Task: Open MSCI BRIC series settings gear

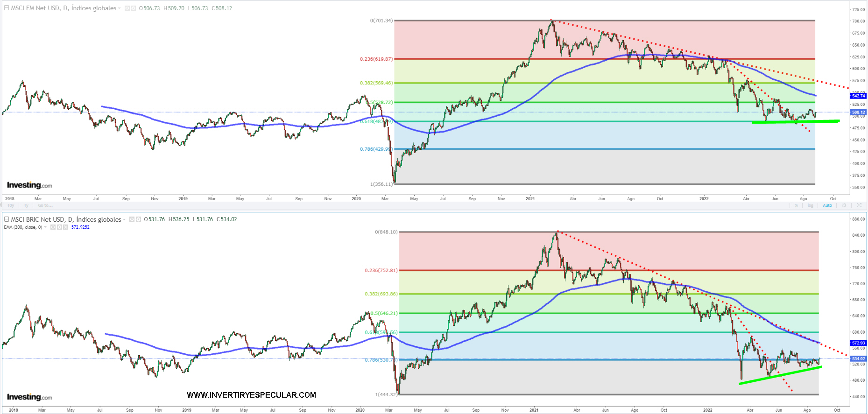Action: [x=138, y=219]
